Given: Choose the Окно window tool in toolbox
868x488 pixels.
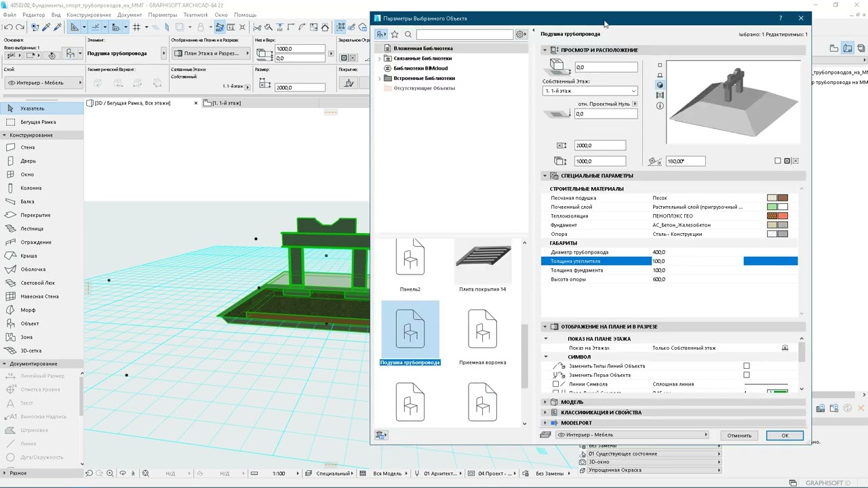Looking at the screenshot, I should click(x=41, y=174).
